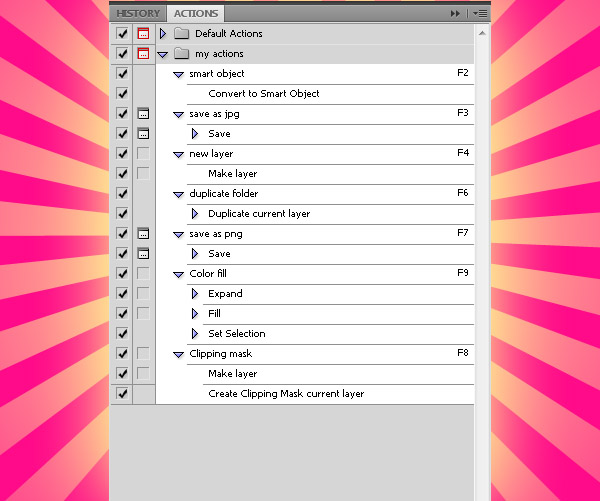Expand the Default Actions set
This screenshot has height=501, width=600.
click(x=163, y=34)
